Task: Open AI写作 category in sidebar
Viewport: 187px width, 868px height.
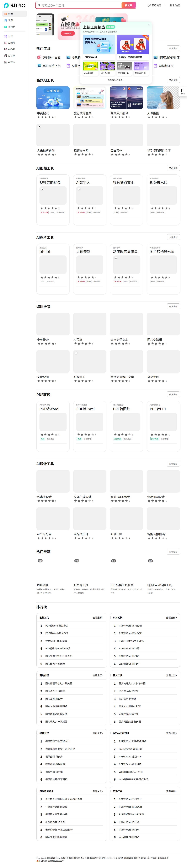Action: (x=11, y=56)
